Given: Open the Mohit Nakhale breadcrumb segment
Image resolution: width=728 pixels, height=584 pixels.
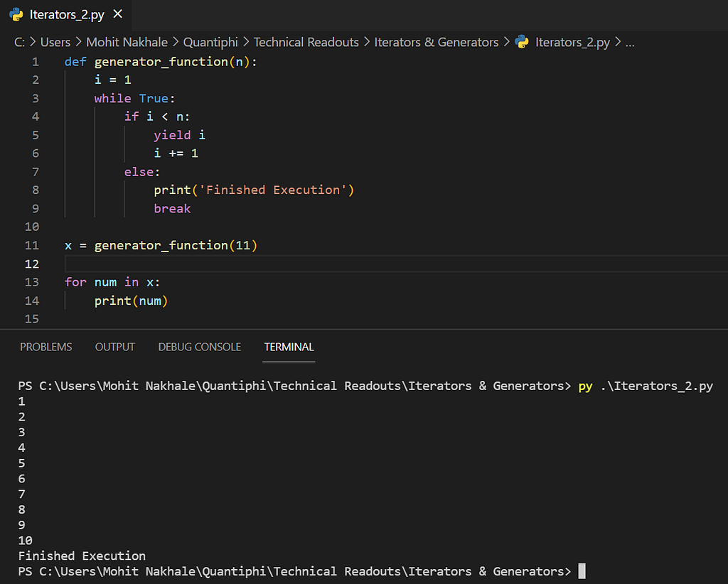Looking at the screenshot, I should pos(127,42).
